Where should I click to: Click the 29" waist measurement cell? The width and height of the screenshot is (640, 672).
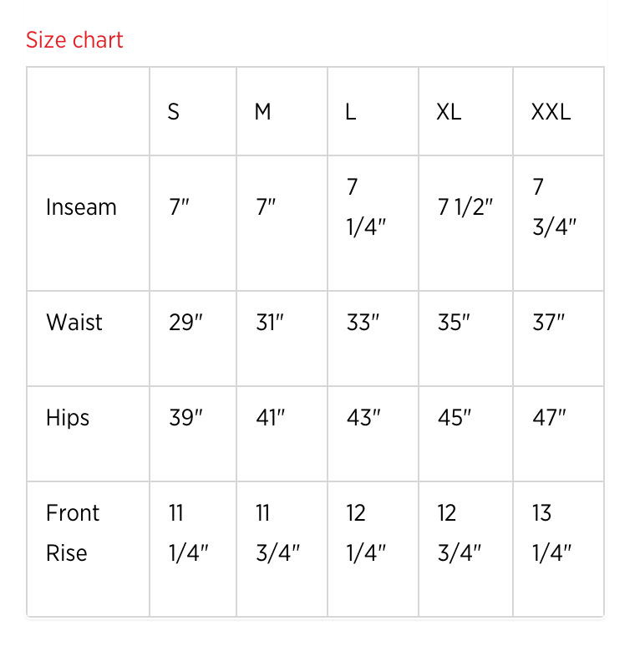[x=185, y=323]
